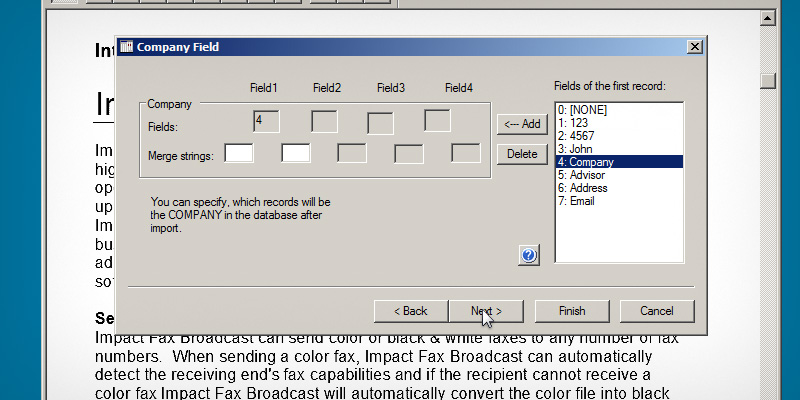Select '1: 123' in first record list
800x400 pixels.
[573, 122]
